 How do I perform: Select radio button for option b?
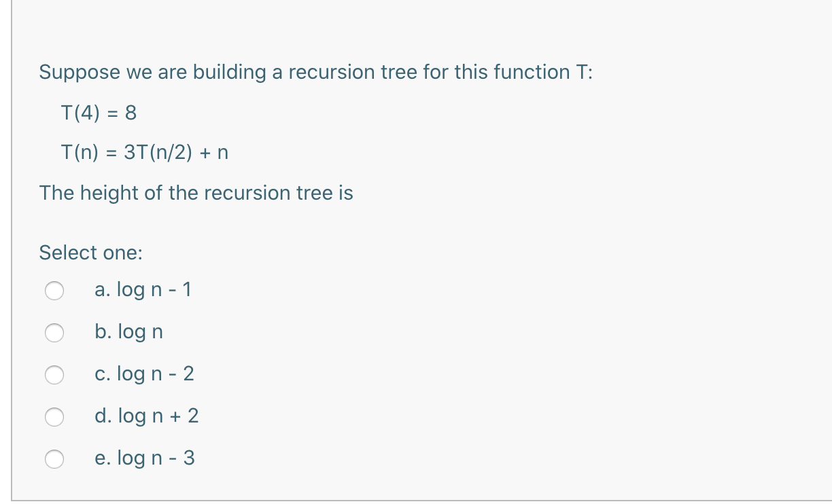pos(54,333)
